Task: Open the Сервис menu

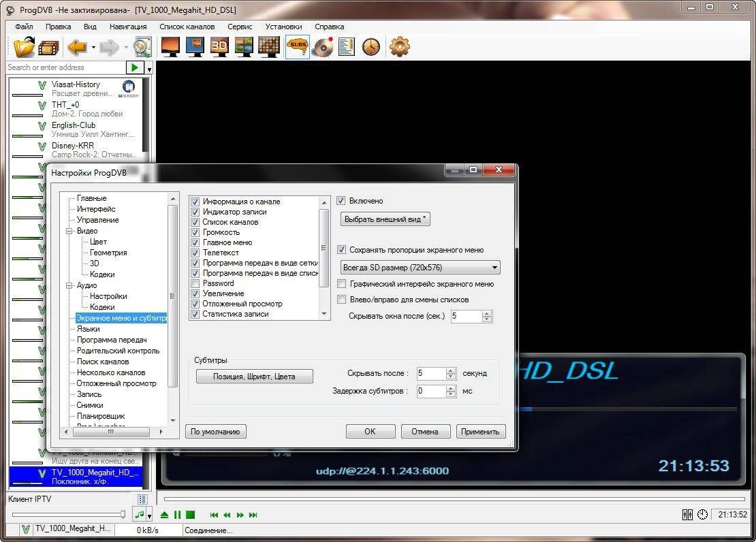Action: (240, 27)
